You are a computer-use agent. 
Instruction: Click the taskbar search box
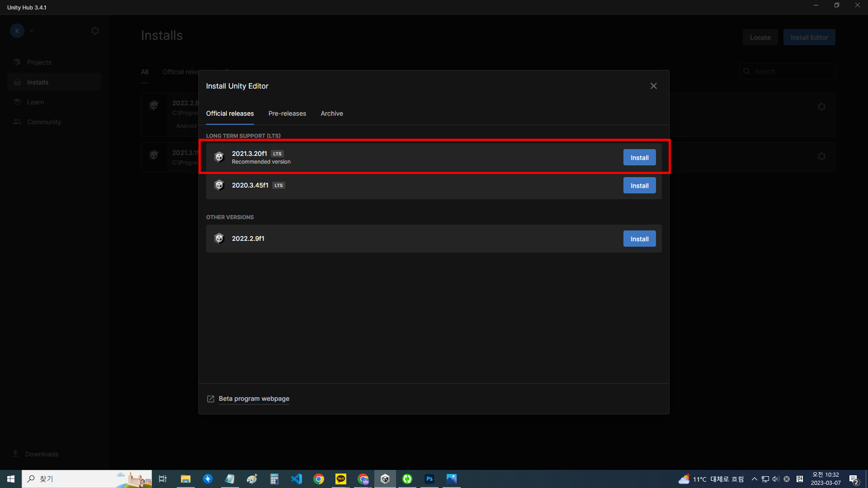[87, 479]
